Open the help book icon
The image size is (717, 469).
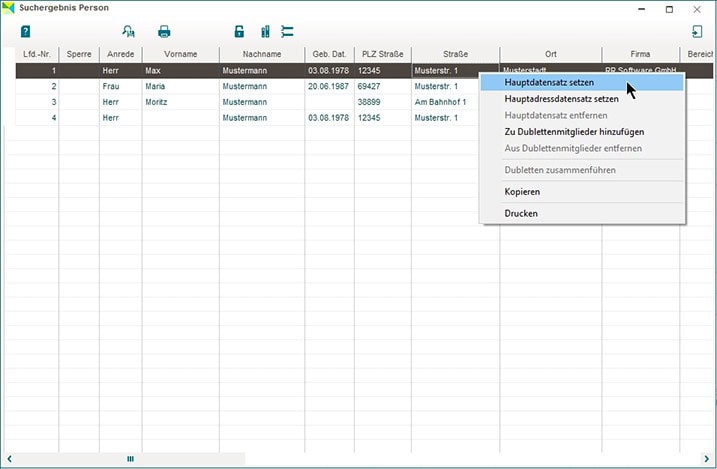pyautogui.click(x=26, y=32)
